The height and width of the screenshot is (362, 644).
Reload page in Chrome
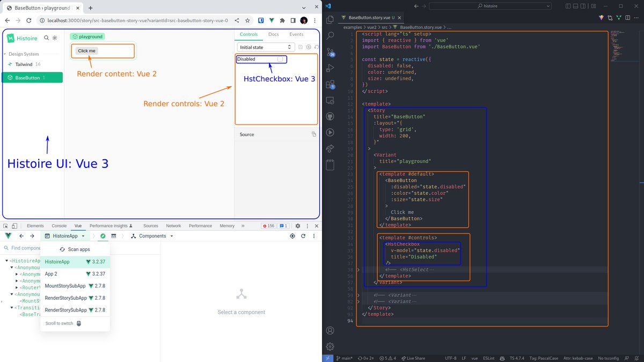pyautogui.click(x=30, y=20)
